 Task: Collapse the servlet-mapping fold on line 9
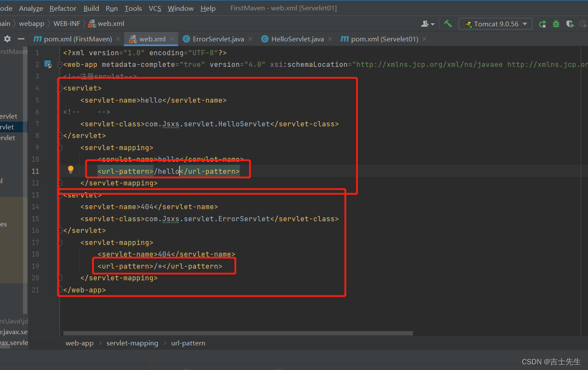[60, 147]
